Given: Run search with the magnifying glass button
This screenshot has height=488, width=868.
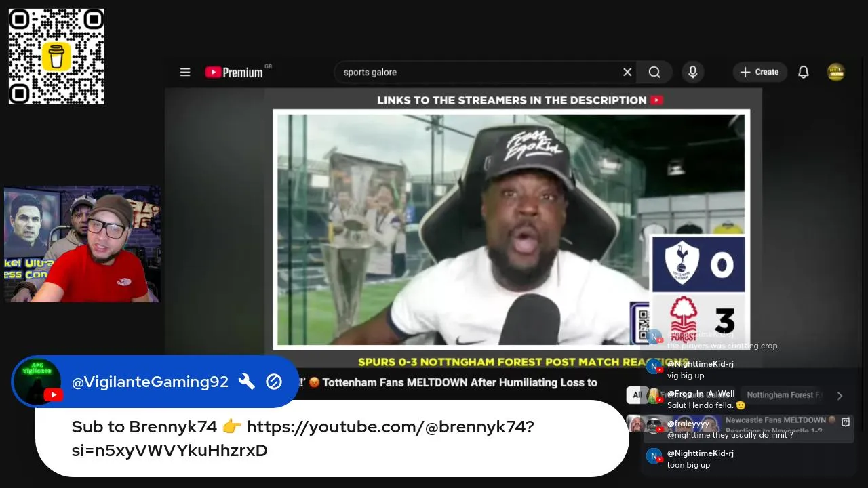Looking at the screenshot, I should (x=654, y=72).
